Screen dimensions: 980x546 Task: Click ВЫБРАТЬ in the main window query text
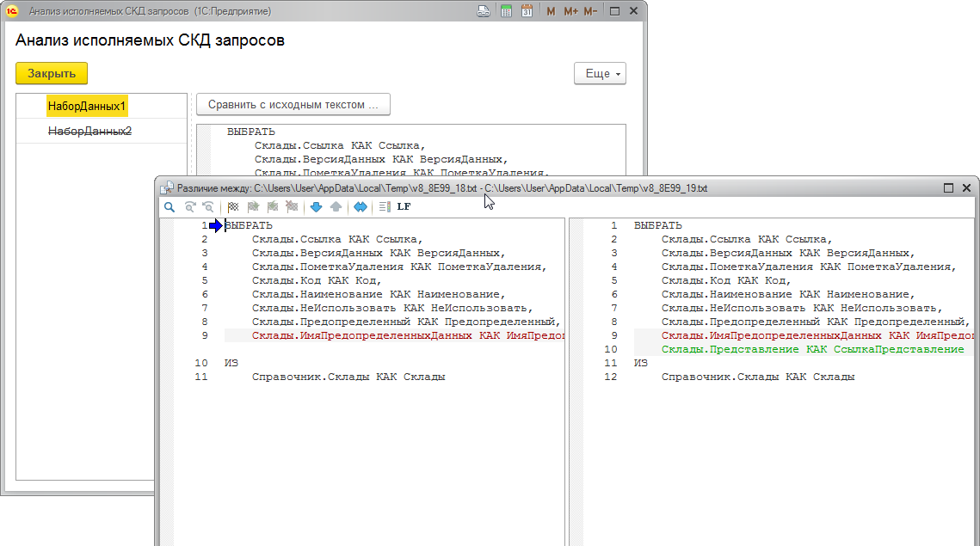click(250, 132)
